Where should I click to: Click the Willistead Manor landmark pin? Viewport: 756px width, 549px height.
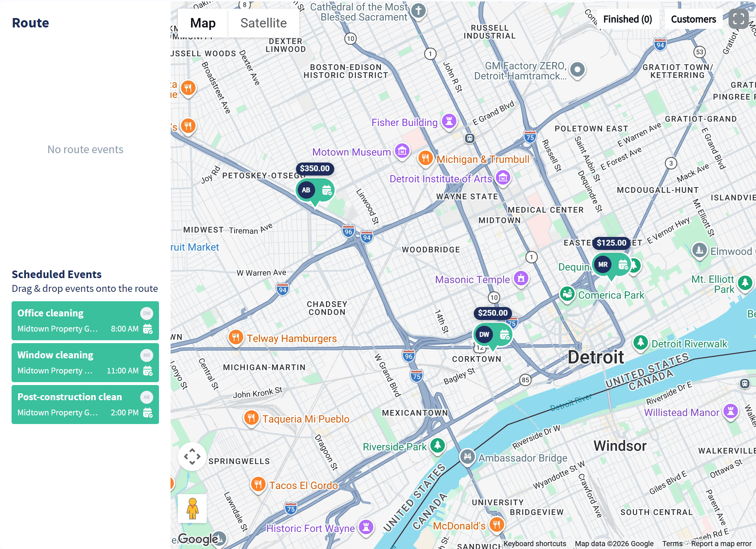[x=731, y=411]
